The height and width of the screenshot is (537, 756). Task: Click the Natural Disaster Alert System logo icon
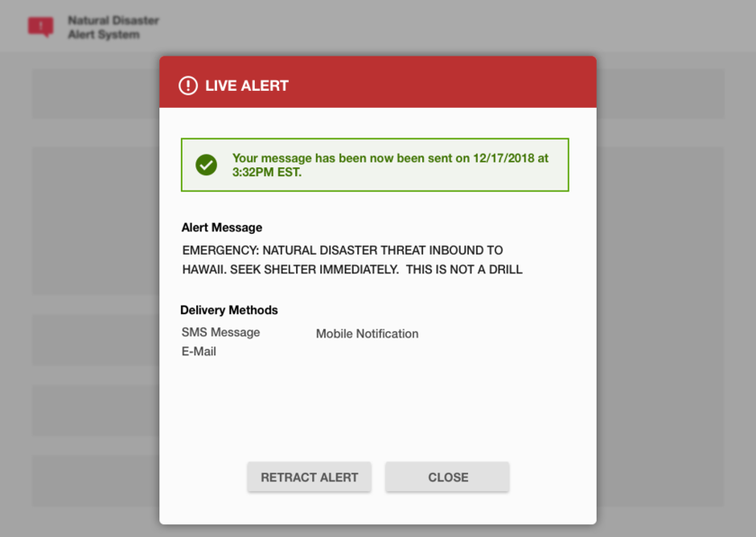tap(41, 27)
